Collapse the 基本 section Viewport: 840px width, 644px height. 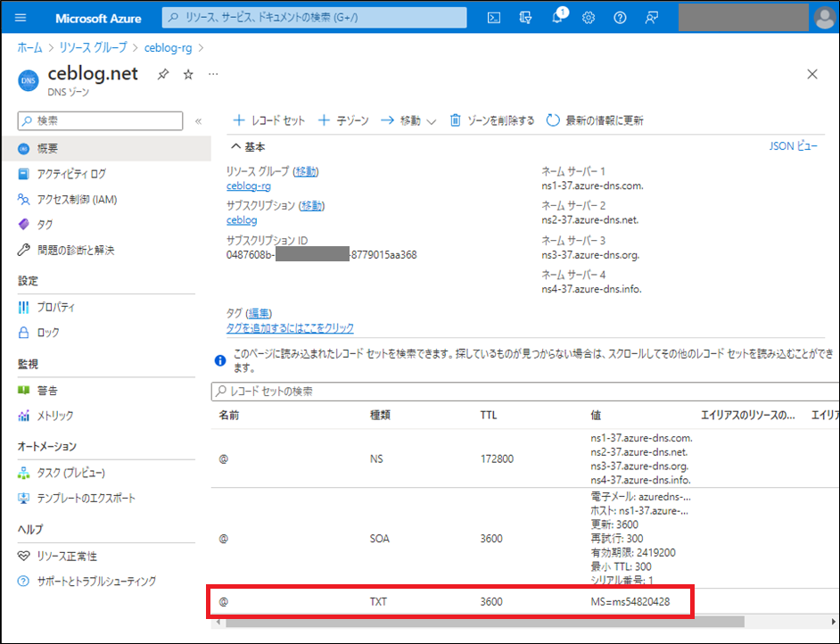tap(248, 147)
